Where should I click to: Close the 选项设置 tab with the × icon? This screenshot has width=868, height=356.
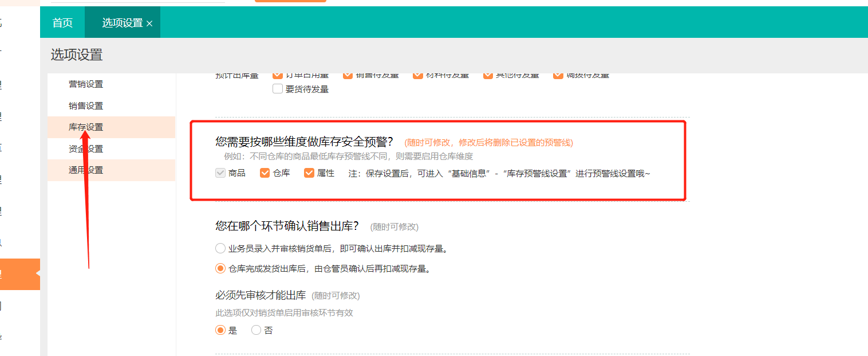(x=149, y=24)
